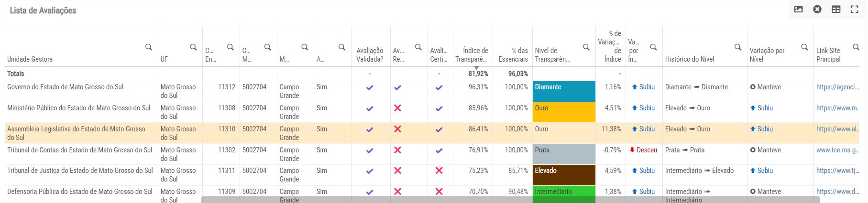Click the circled X clear selections icon
This screenshot has height=203, width=868.
pyautogui.click(x=817, y=10)
